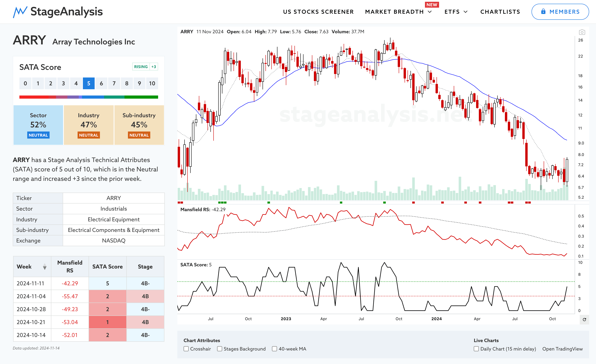Screen dimensions: 596x364
Task: Click the Data updated: 2024-11-14 note
Action: pyautogui.click(x=36, y=348)
